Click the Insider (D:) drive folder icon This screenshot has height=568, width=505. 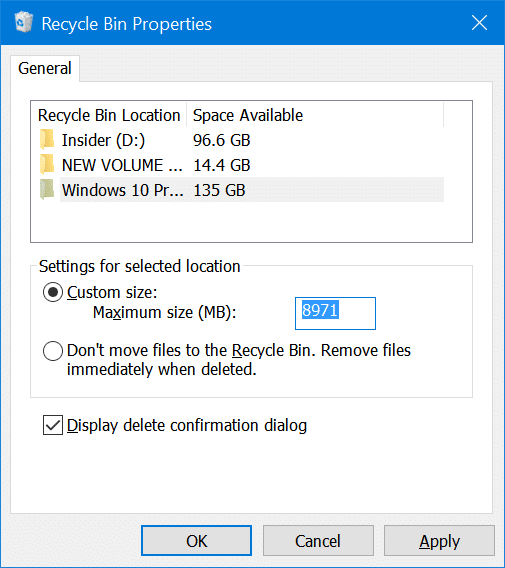(x=47, y=140)
